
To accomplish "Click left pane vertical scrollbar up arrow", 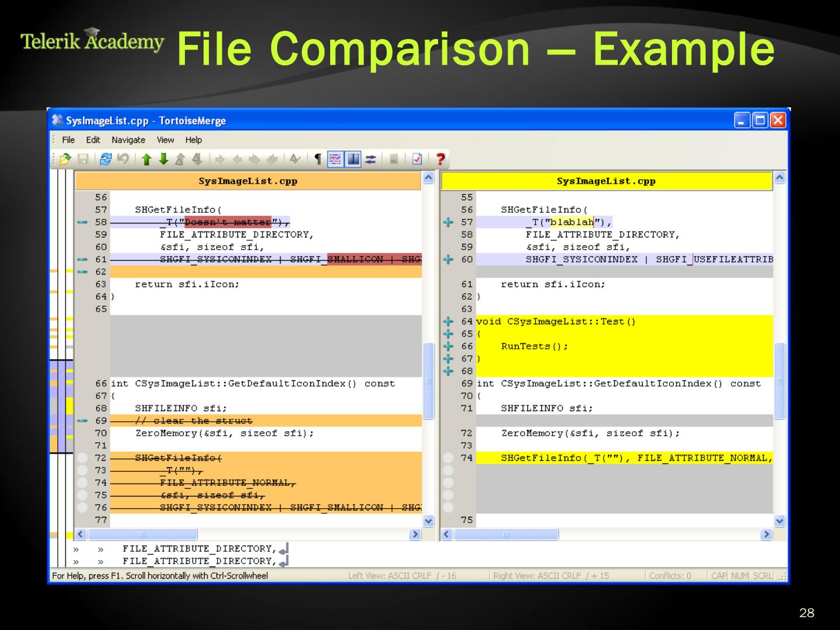I will coord(429,178).
